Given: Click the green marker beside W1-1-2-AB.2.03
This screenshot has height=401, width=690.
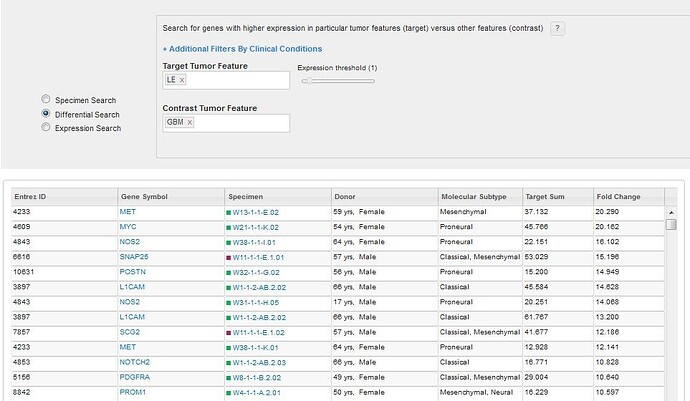Looking at the screenshot, I should pyautogui.click(x=228, y=363).
